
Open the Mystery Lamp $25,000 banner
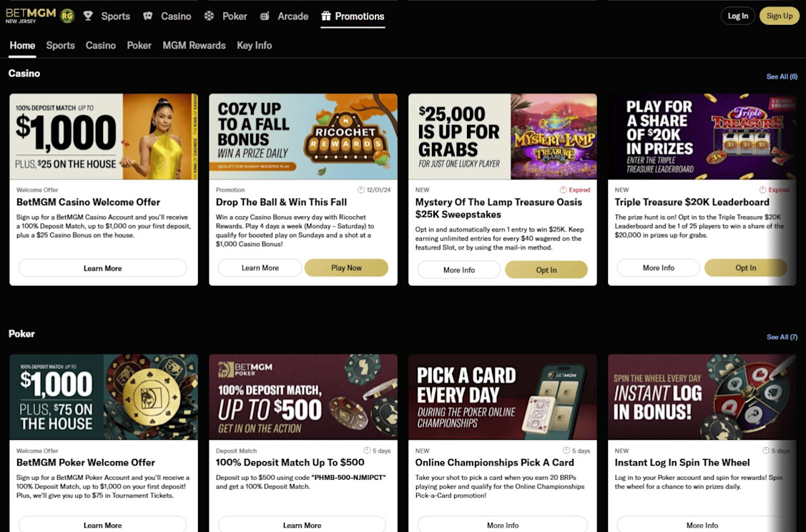coord(503,136)
